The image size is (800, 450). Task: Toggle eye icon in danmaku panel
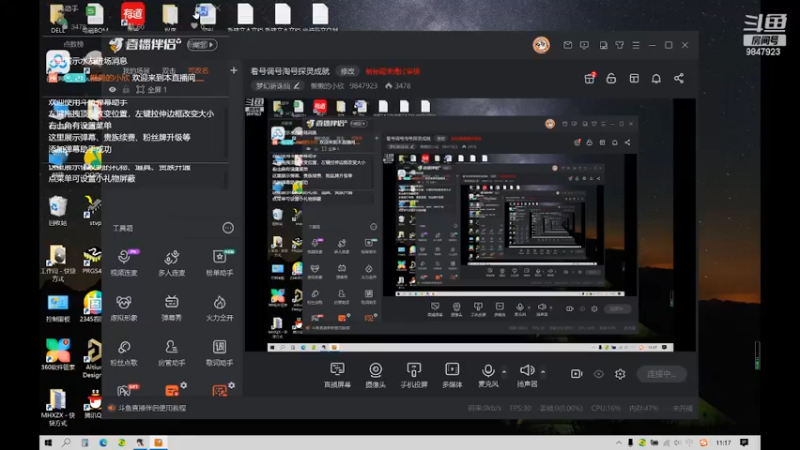[x=112, y=89]
